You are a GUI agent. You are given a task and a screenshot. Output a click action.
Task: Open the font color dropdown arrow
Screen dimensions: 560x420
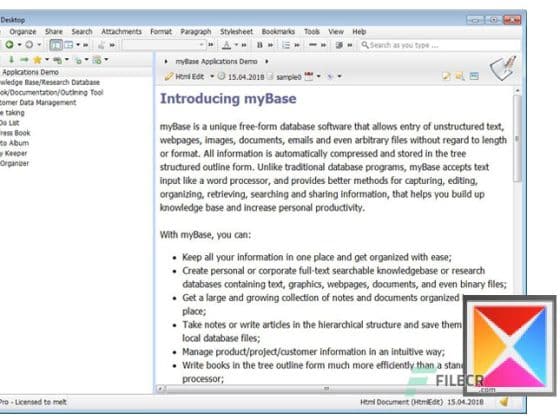point(236,45)
